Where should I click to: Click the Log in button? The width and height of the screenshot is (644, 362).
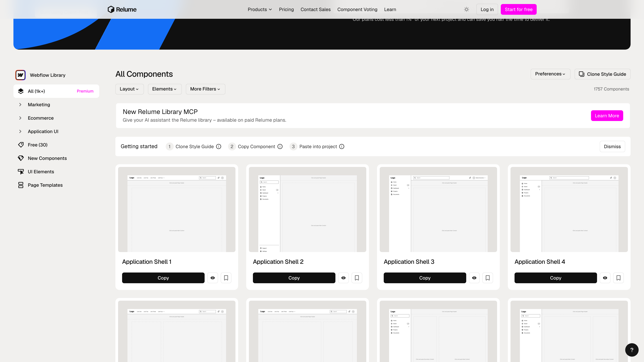point(487,10)
